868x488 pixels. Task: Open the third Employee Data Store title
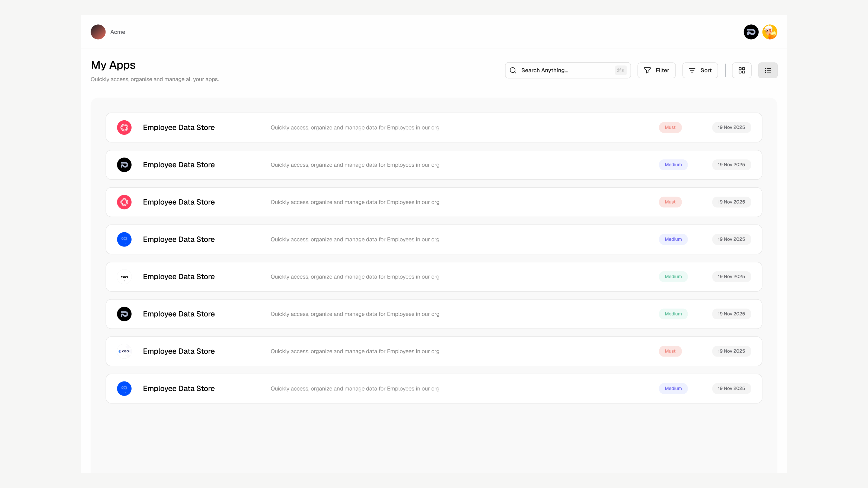click(178, 202)
